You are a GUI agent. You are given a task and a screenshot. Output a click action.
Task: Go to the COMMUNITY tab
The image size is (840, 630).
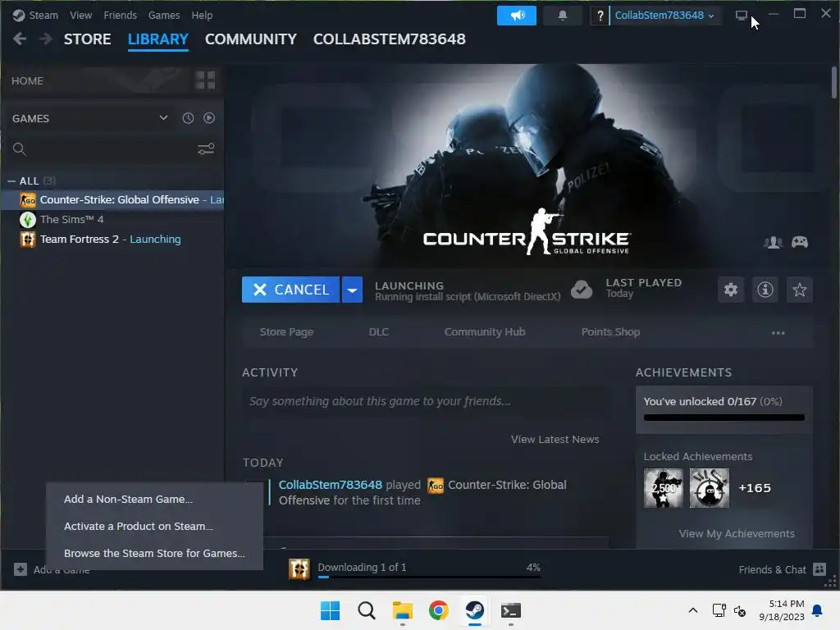(x=251, y=39)
